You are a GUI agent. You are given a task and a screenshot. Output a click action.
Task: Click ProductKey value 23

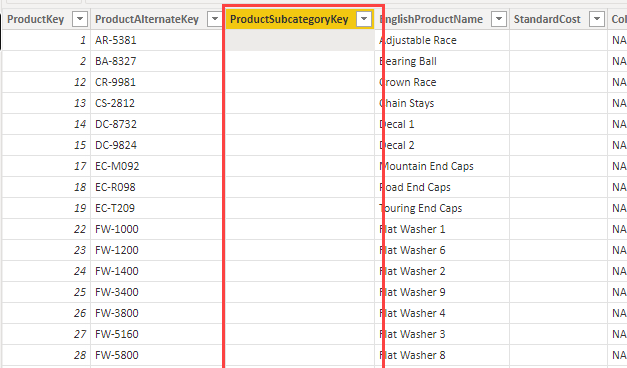point(46,250)
